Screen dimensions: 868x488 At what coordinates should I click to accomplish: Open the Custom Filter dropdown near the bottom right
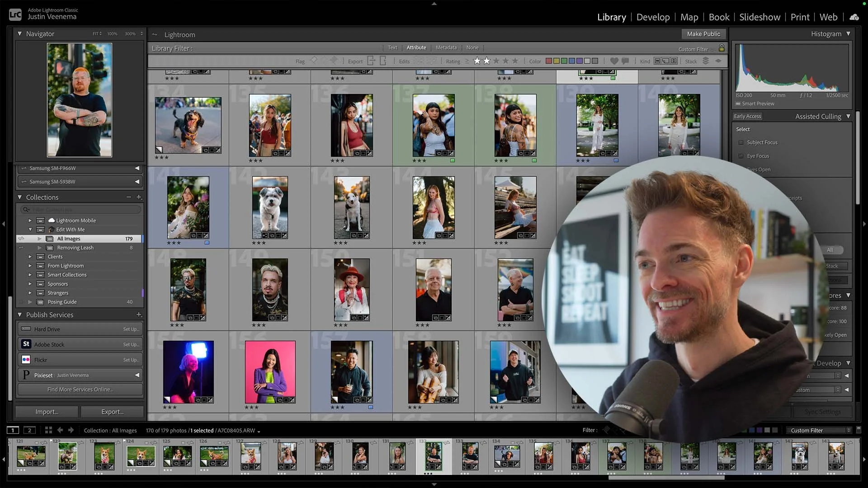(x=818, y=430)
